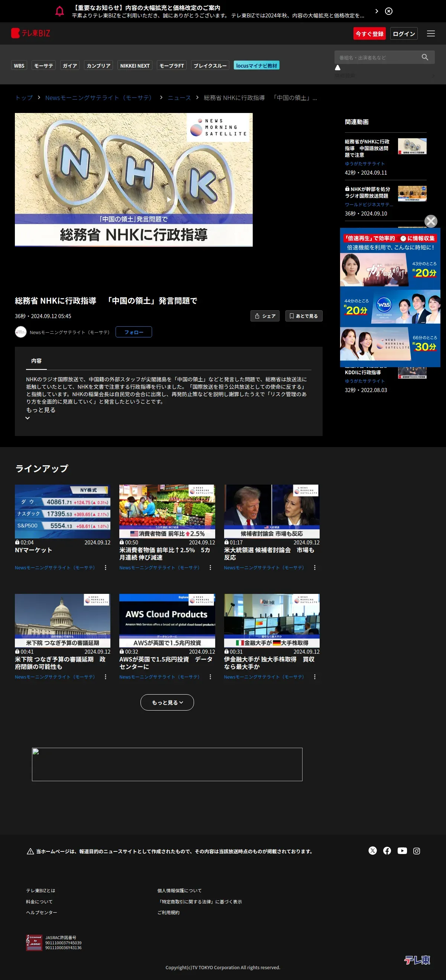The height and width of the screenshot is (980, 446).
Task: Open the hamburger menu
Action: pos(430,33)
